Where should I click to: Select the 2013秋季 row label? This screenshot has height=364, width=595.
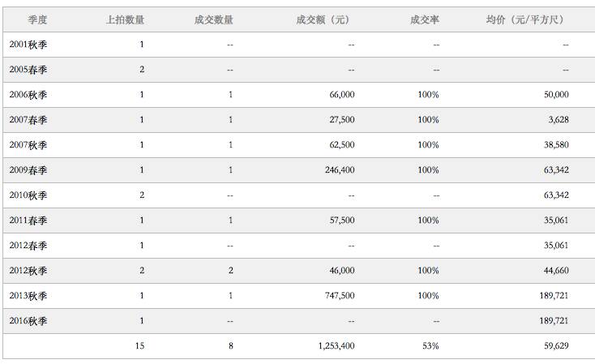28,296
